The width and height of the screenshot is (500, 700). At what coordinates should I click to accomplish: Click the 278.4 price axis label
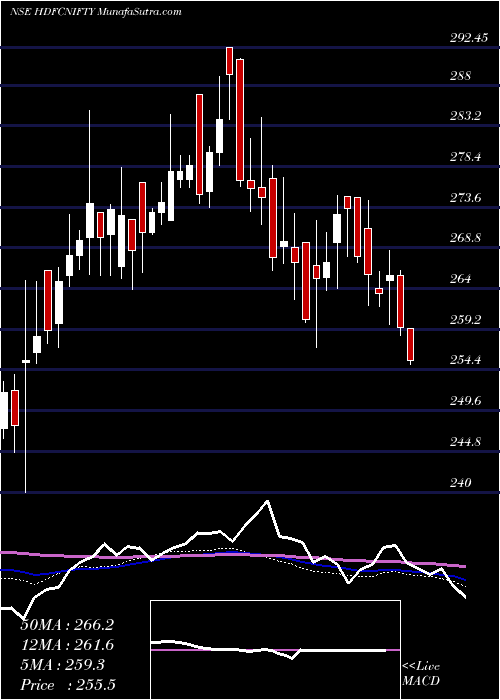[466, 157]
